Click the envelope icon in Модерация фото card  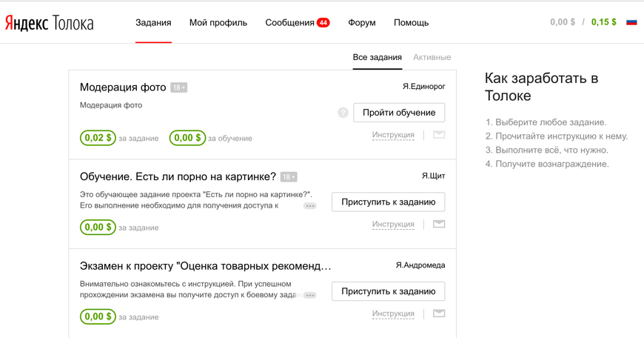[439, 134]
